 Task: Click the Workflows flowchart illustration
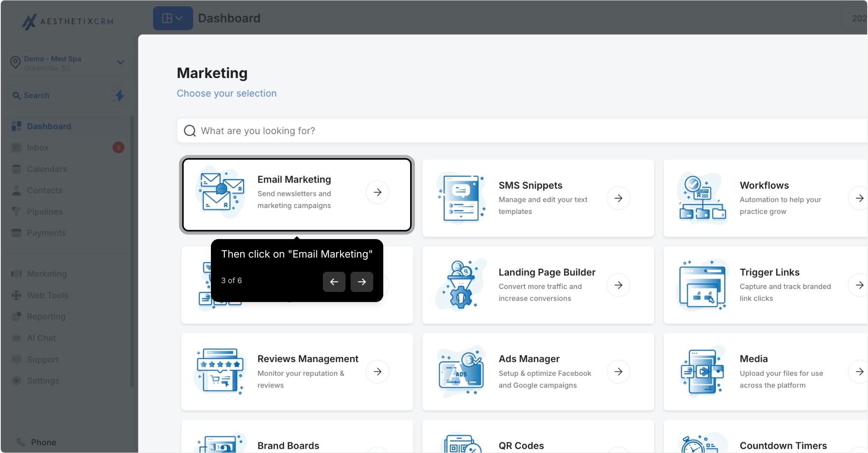[702, 198]
